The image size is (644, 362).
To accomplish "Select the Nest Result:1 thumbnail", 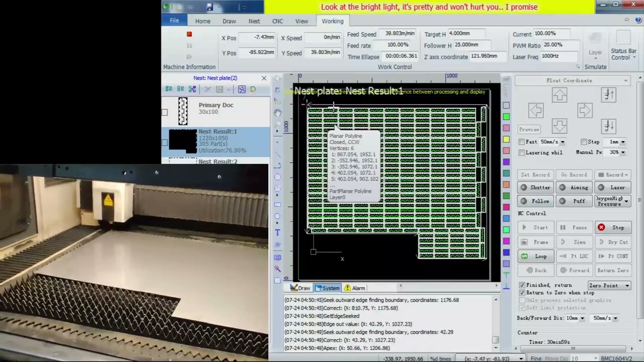I will [x=183, y=141].
